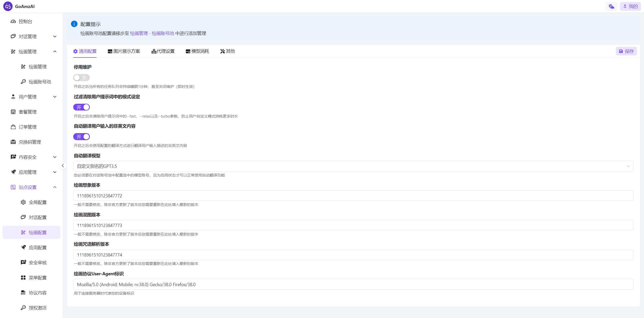
Task: Collapse sidebar with the arrow handle
Action: (x=63, y=166)
